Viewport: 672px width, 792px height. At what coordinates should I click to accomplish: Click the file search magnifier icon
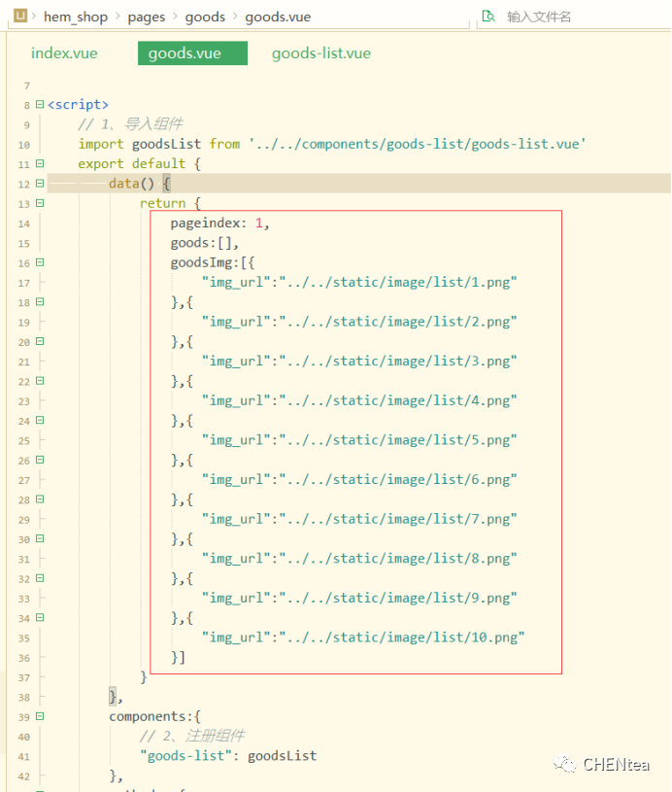[x=488, y=17]
